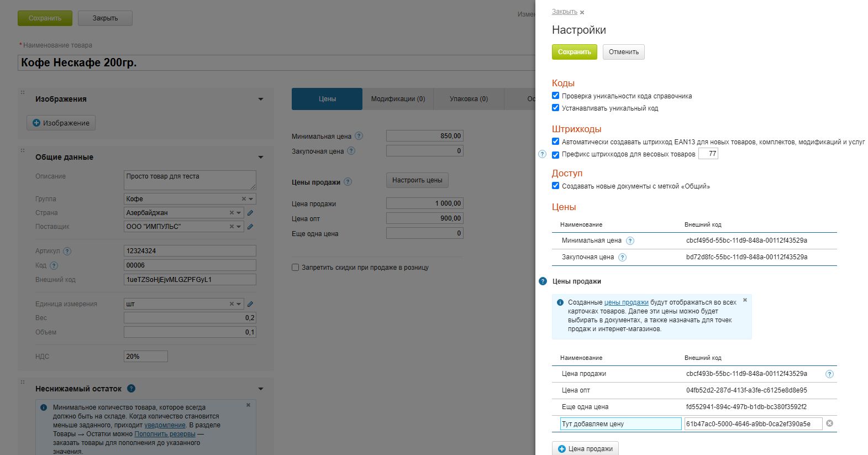The image size is (868, 455).
Task: Click Закрыть link at top of settings
Action: [564, 12]
